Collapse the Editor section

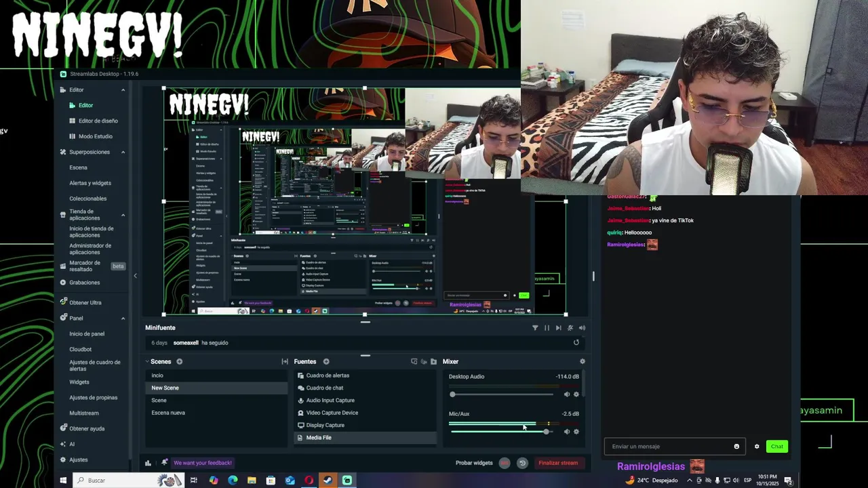123,89
